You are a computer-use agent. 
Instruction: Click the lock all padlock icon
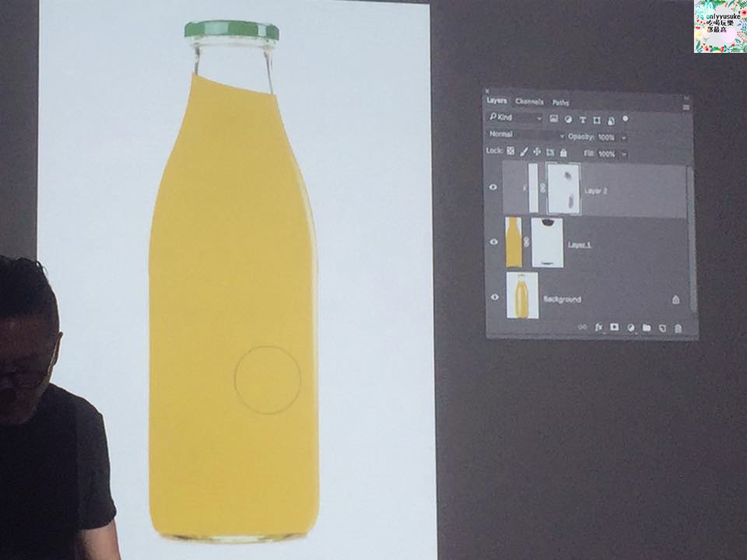563,153
